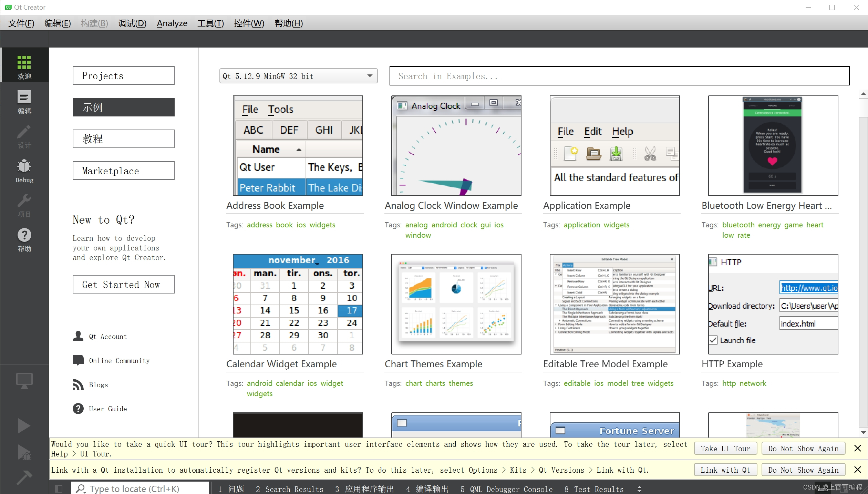Click Online Community speech bubble icon
868x494 pixels.
[x=78, y=360]
